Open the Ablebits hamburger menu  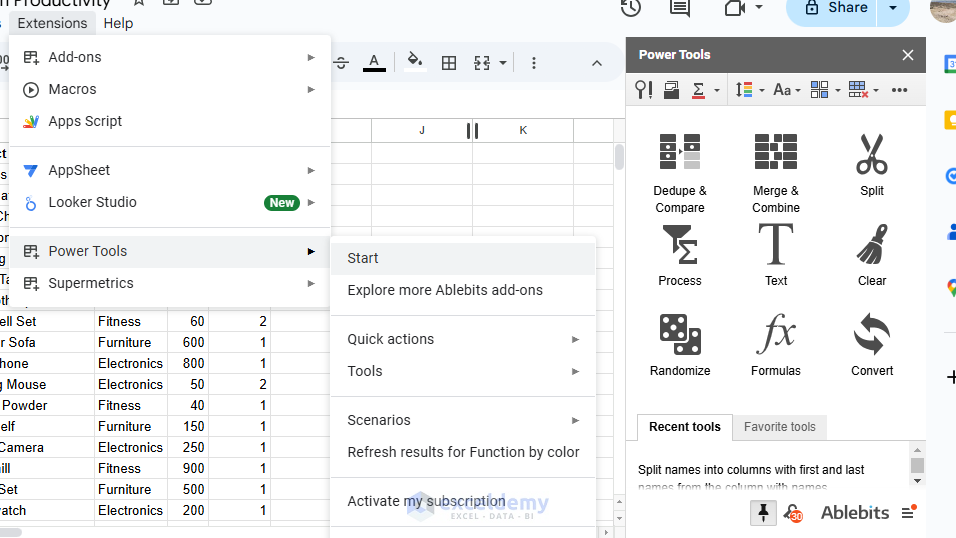click(909, 512)
